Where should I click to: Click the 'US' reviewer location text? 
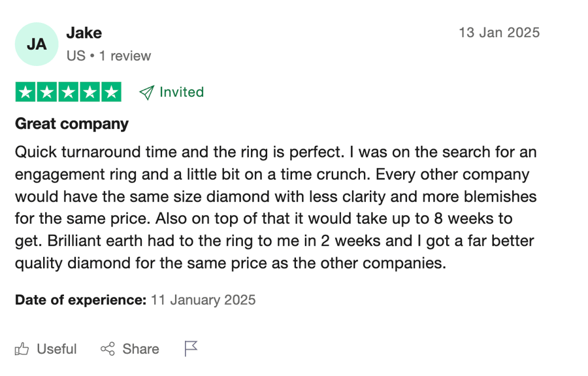coord(76,56)
